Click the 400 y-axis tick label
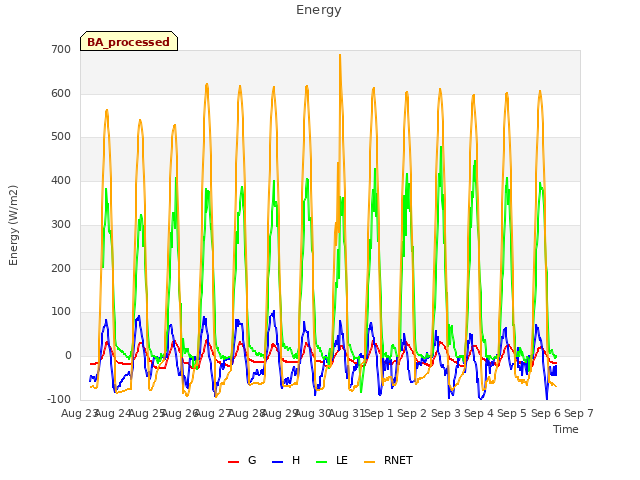This screenshot has width=640, height=480. click(61, 181)
